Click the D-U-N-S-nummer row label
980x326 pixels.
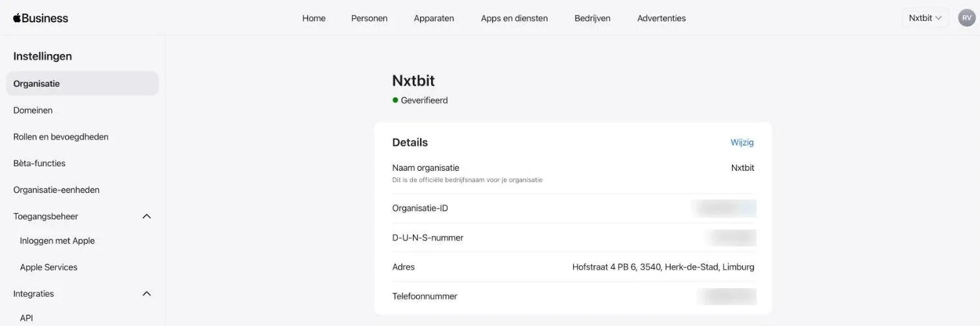(428, 238)
